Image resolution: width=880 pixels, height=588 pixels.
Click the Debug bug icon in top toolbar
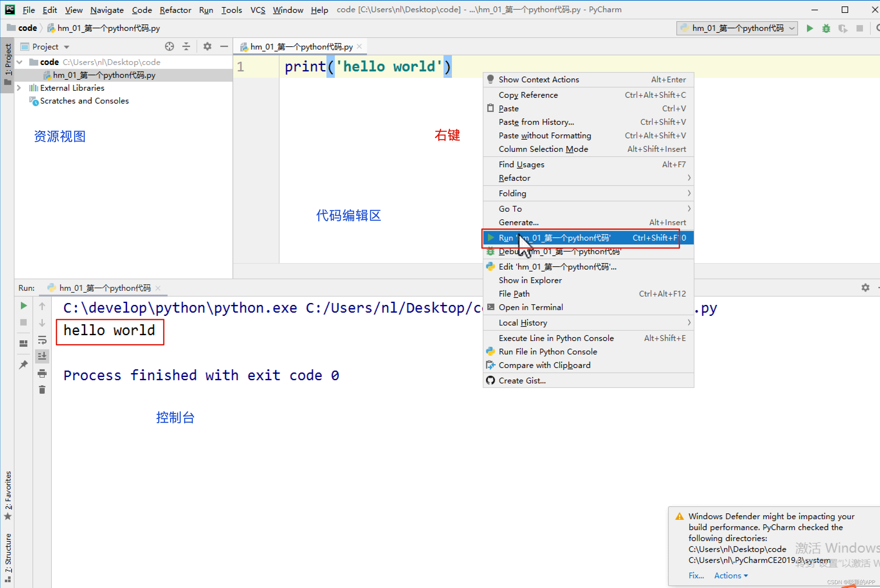pos(826,28)
